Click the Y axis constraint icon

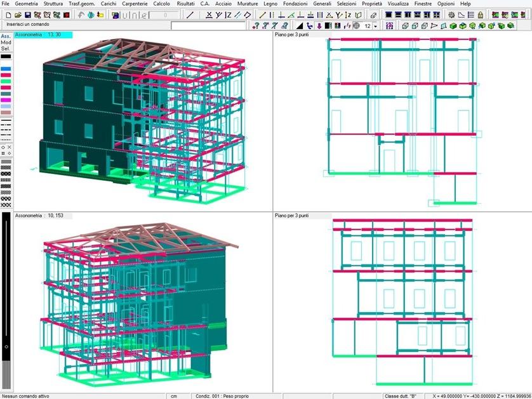tap(219, 15)
